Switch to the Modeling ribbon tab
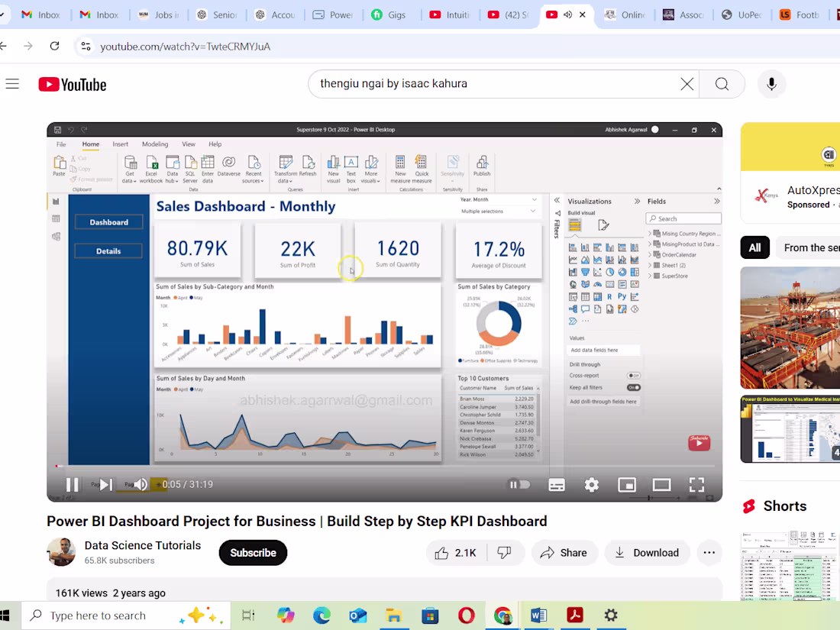 click(x=155, y=144)
